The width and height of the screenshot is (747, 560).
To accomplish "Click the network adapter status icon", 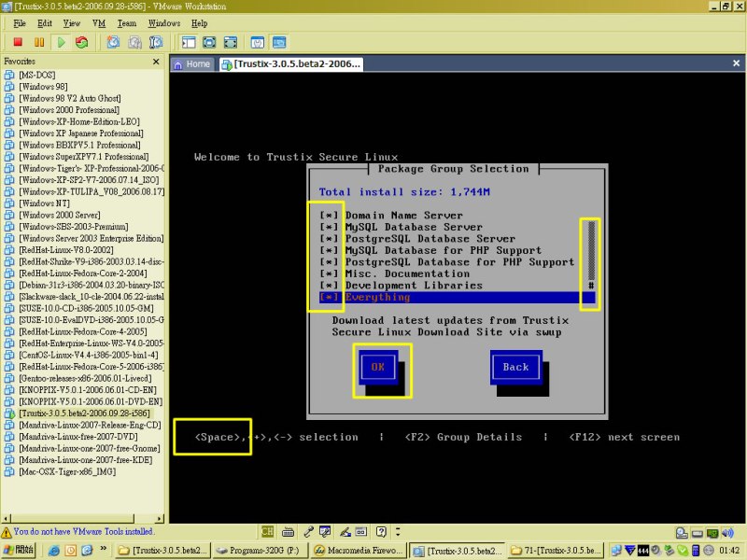I will 712,533.
